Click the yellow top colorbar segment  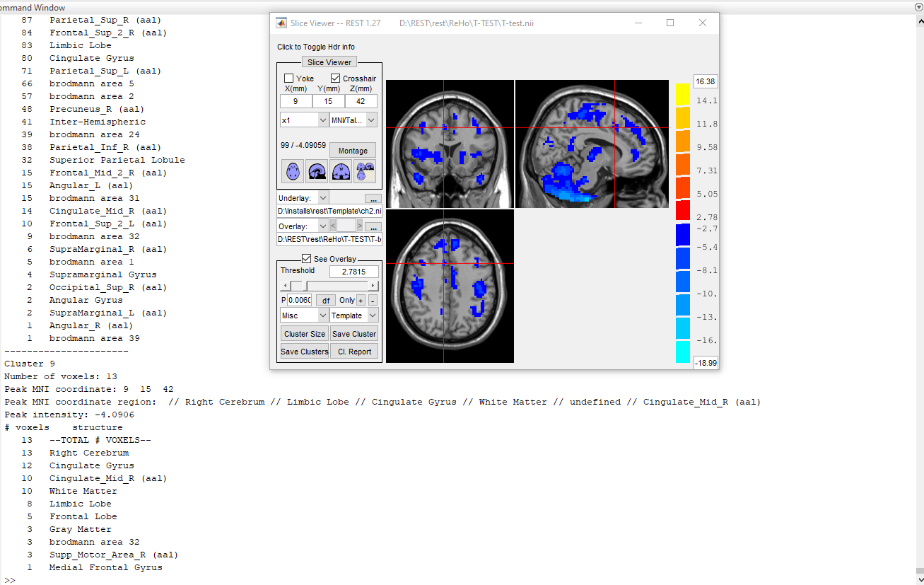coord(683,94)
